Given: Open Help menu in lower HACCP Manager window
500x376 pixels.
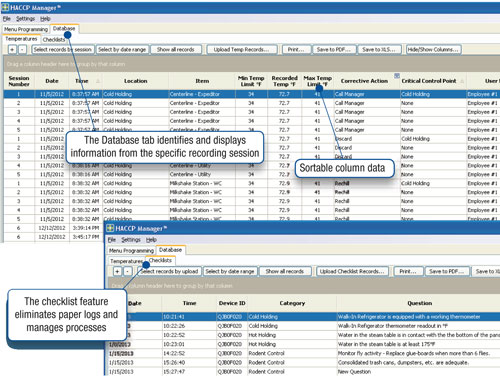Looking at the screenshot, I should click(151, 240).
